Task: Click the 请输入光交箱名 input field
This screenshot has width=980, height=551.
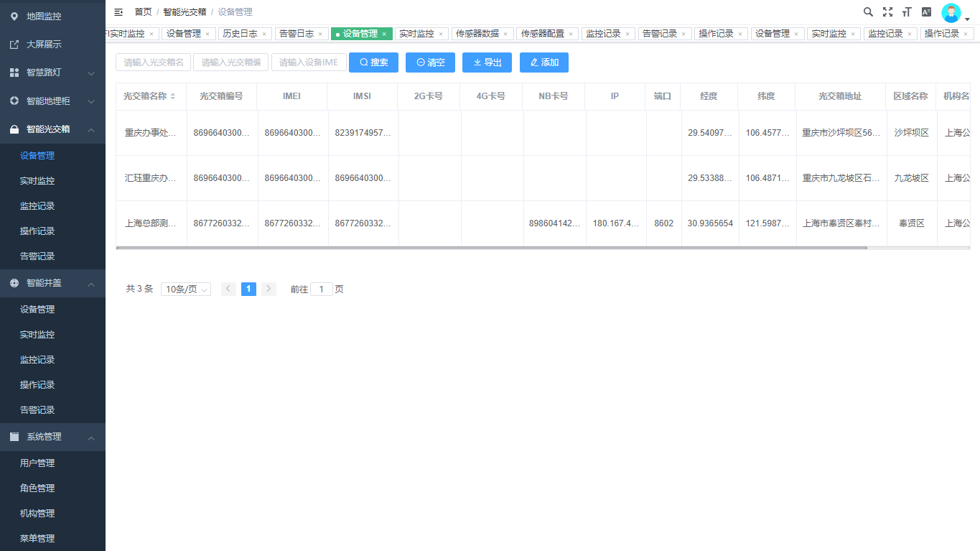Action: [x=153, y=62]
